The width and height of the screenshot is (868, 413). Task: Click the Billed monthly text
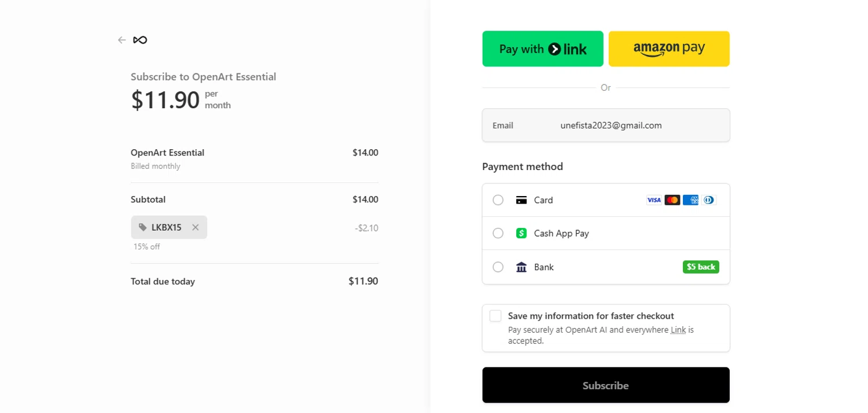click(156, 166)
